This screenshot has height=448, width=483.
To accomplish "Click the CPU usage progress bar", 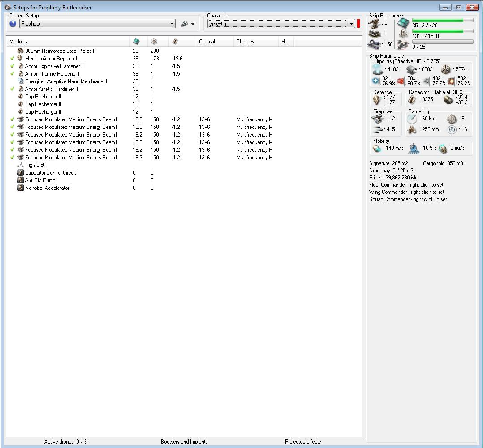I will click(443, 20).
